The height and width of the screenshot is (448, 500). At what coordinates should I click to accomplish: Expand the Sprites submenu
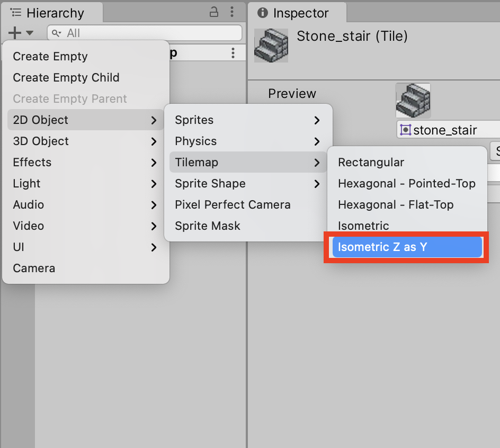pyautogui.click(x=247, y=120)
